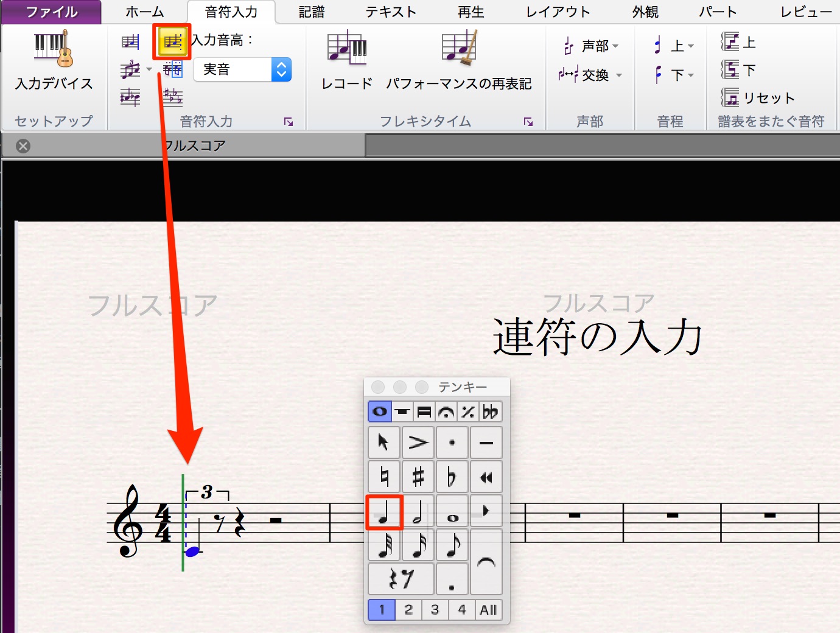Screen dimensions: 840x633
Task: Switch to the 記譜 ribbon tab
Action: [x=312, y=12]
